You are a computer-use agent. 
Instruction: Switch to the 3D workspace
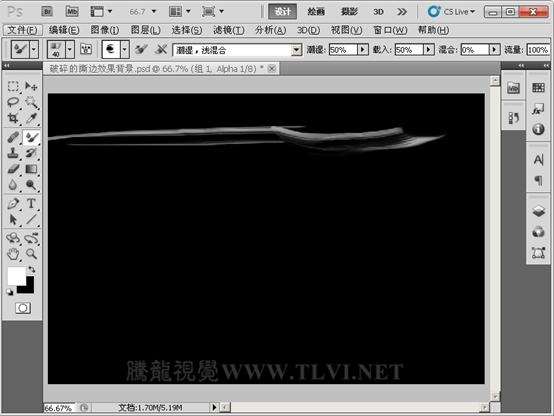click(378, 12)
